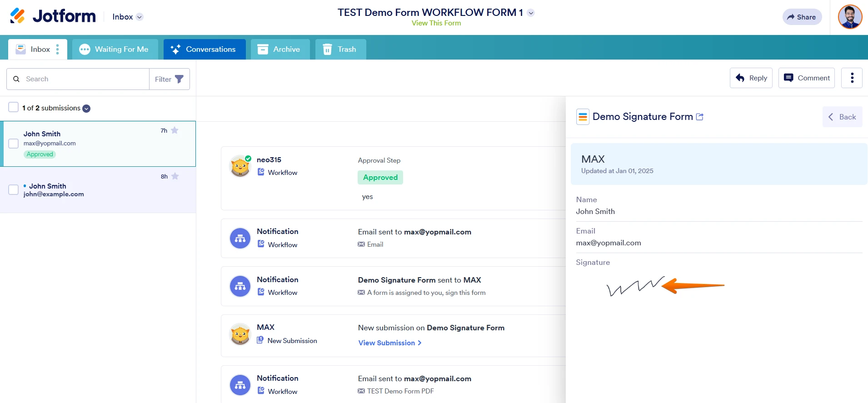
Task: Open the Inbox dropdown in the header
Action: coord(128,17)
